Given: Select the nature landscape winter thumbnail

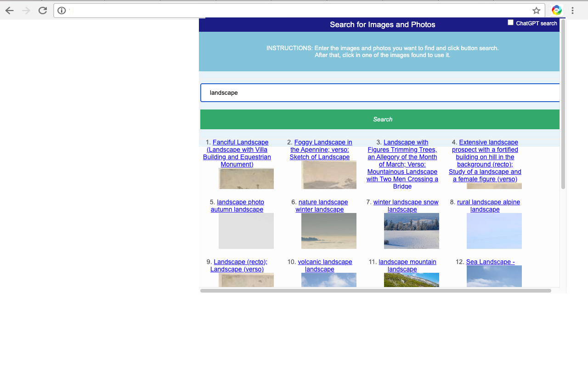Looking at the screenshot, I should pyautogui.click(x=329, y=231).
